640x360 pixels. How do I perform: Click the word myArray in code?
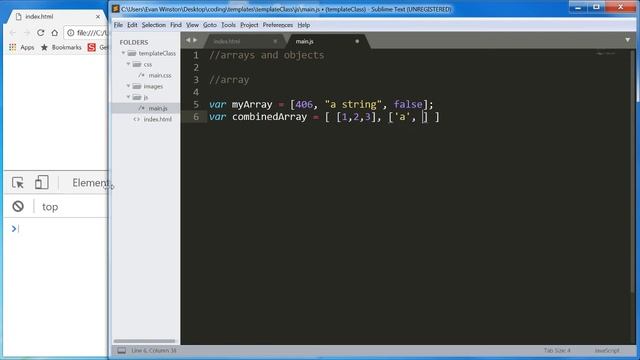(x=252, y=104)
